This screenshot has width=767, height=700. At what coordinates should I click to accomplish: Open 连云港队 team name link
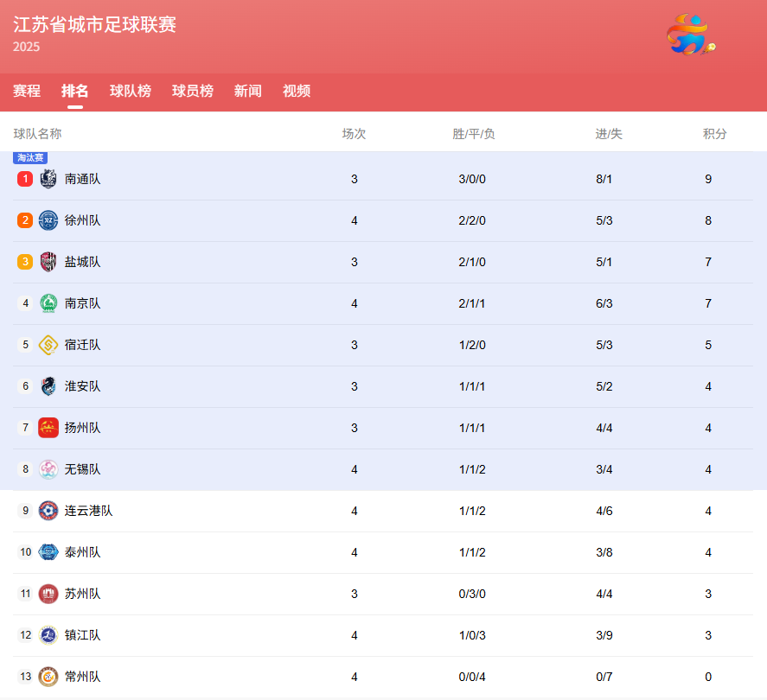click(x=88, y=511)
